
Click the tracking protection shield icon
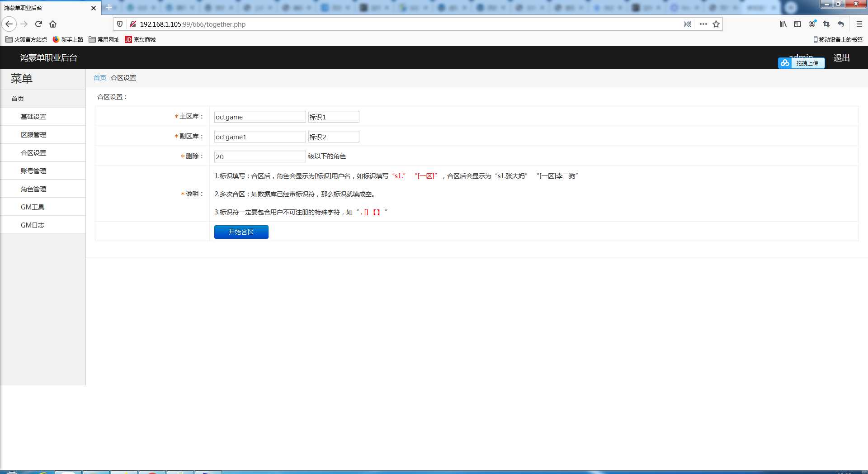(120, 24)
